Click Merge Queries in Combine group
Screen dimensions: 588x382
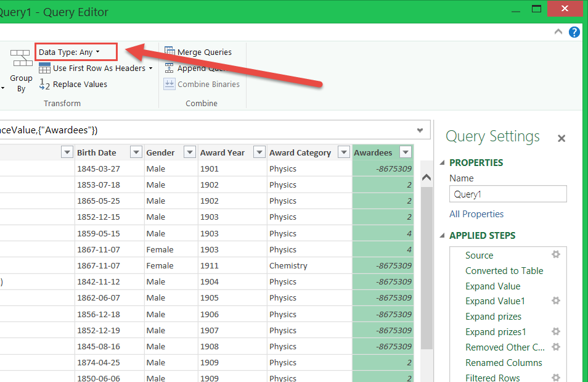point(204,52)
